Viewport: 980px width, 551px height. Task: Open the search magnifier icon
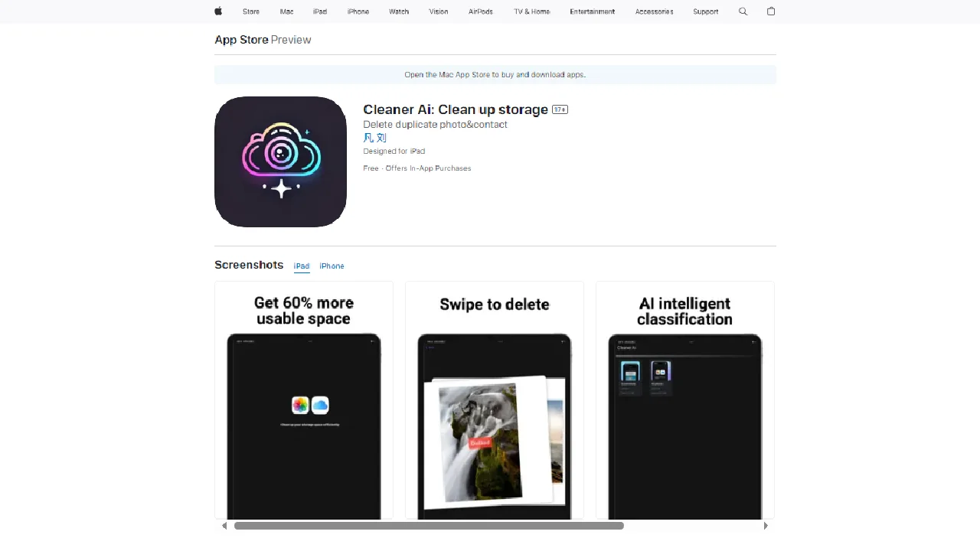coord(743,11)
